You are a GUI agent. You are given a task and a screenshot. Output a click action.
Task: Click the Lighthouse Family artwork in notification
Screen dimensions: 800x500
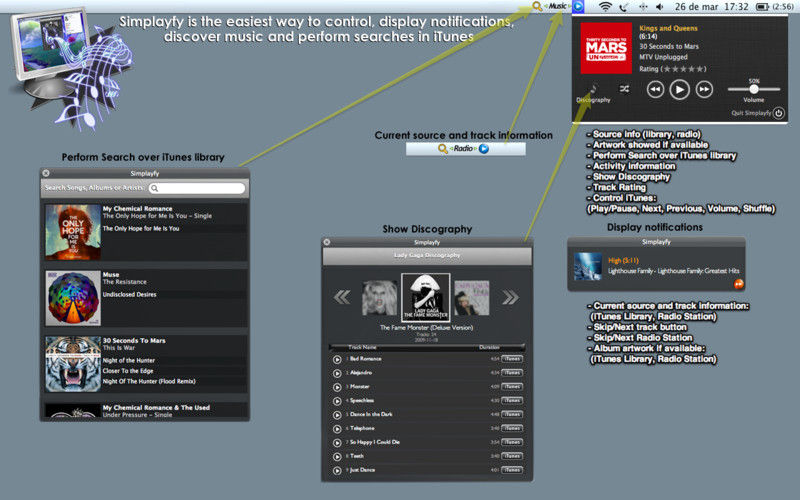(588, 266)
